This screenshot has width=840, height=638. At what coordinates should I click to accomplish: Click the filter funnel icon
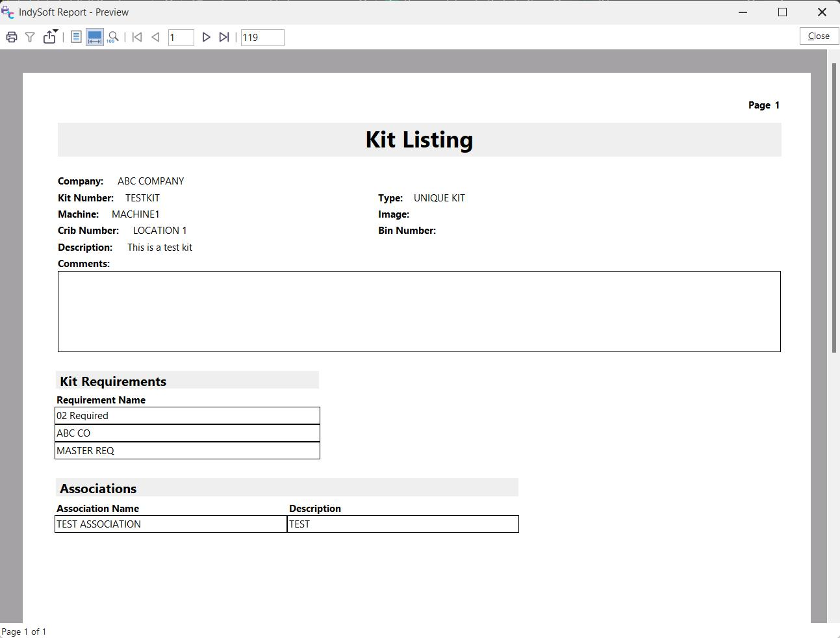pyautogui.click(x=30, y=38)
